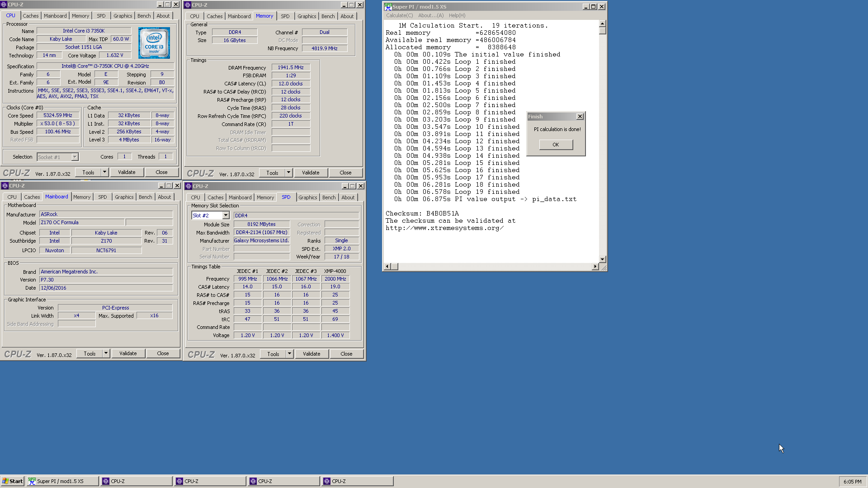The image size is (868, 488).
Task: Click the Multiplier x 53.0 value
Action: click(x=58, y=124)
